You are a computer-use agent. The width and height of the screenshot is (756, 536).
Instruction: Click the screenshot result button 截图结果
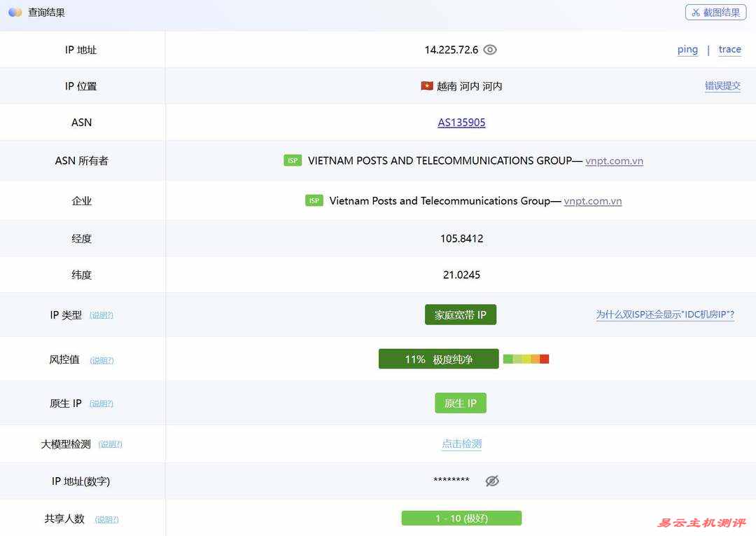715,13
